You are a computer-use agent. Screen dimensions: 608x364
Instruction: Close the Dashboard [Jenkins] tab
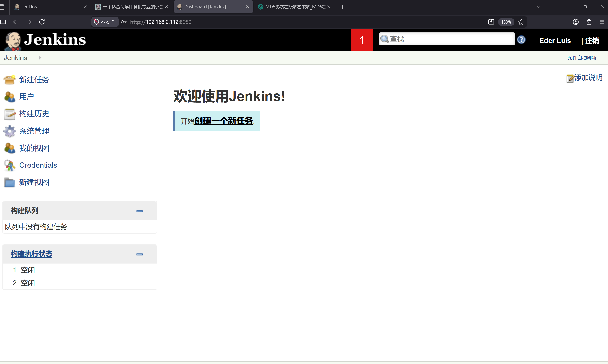248,7
